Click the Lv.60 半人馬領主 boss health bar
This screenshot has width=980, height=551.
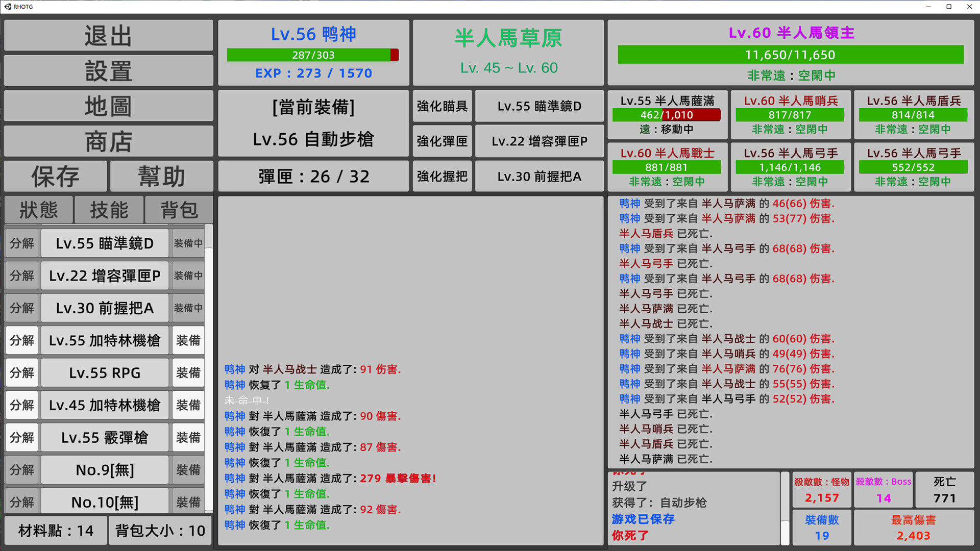pos(790,55)
